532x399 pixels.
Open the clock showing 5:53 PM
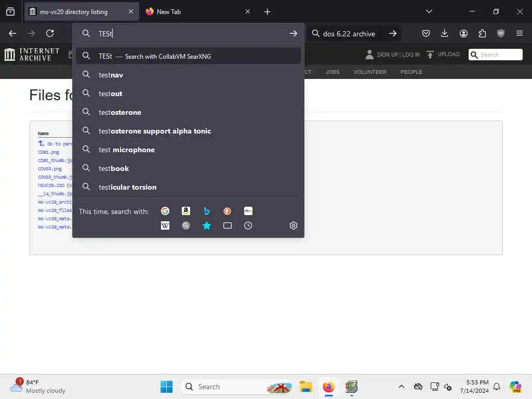click(474, 387)
